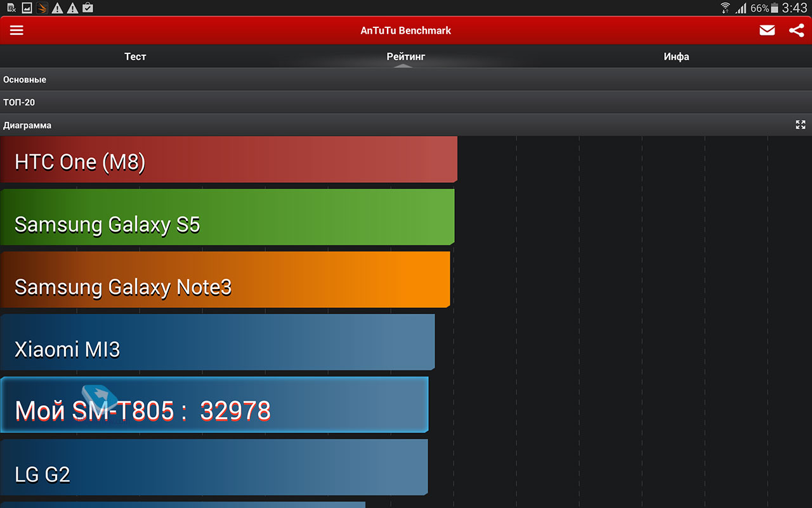Switch to the Инфа tab
812x508 pixels.
pos(676,57)
